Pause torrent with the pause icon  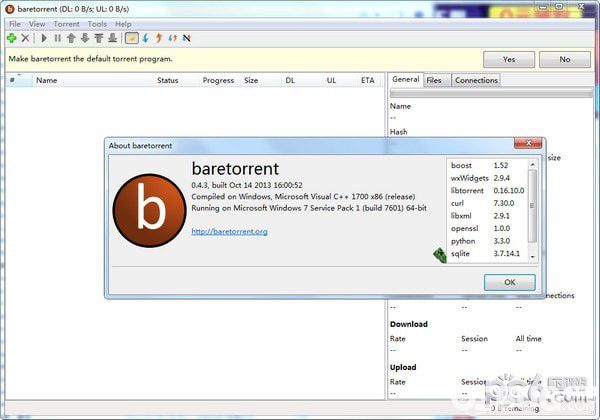[57, 38]
